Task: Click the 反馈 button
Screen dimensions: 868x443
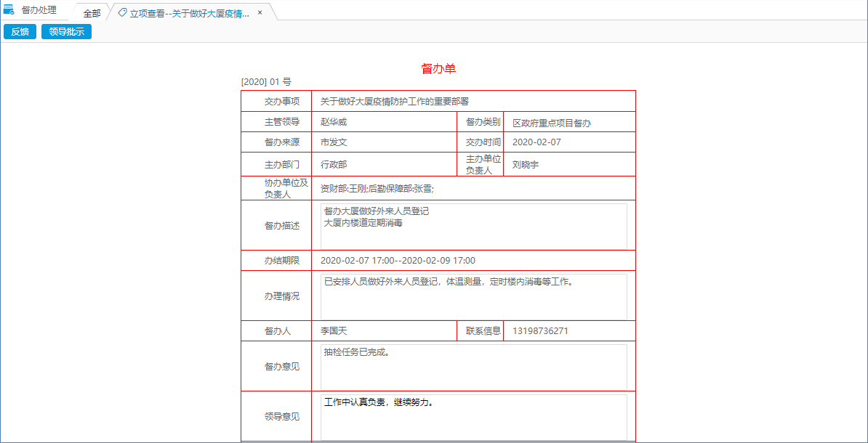Action: click(19, 31)
